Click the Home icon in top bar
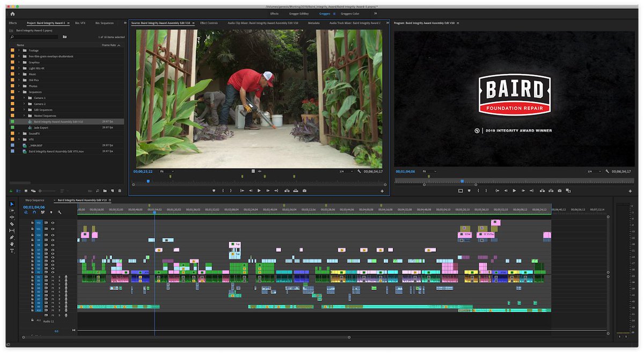Image resolution: width=644 pixels, height=354 pixels. (x=12, y=13)
